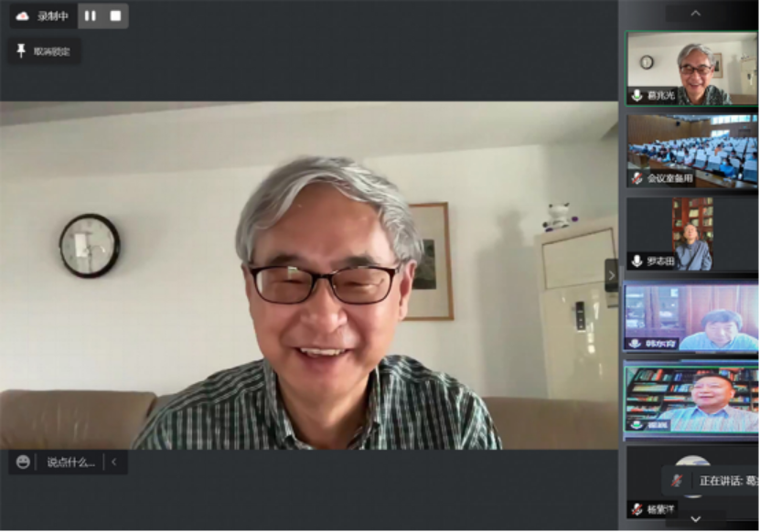Open the emoji reaction picker
The width and height of the screenshot is (760, 532).
click(23, 463)
